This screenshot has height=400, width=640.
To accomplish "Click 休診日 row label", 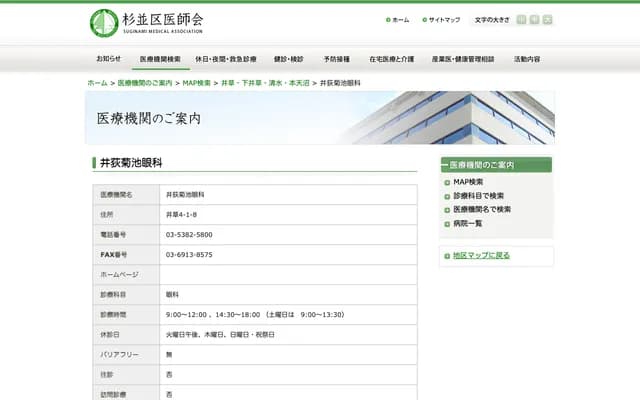I will [x=110, y=335].
